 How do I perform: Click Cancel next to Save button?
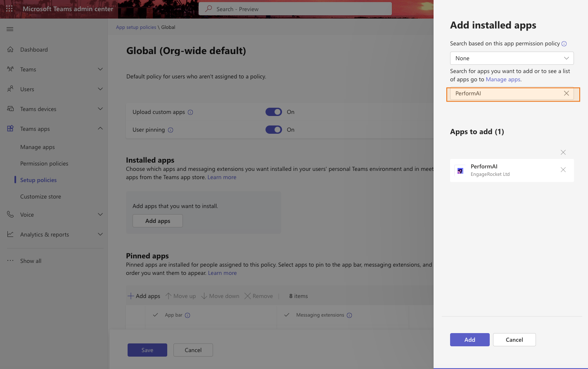pos(193,350)
